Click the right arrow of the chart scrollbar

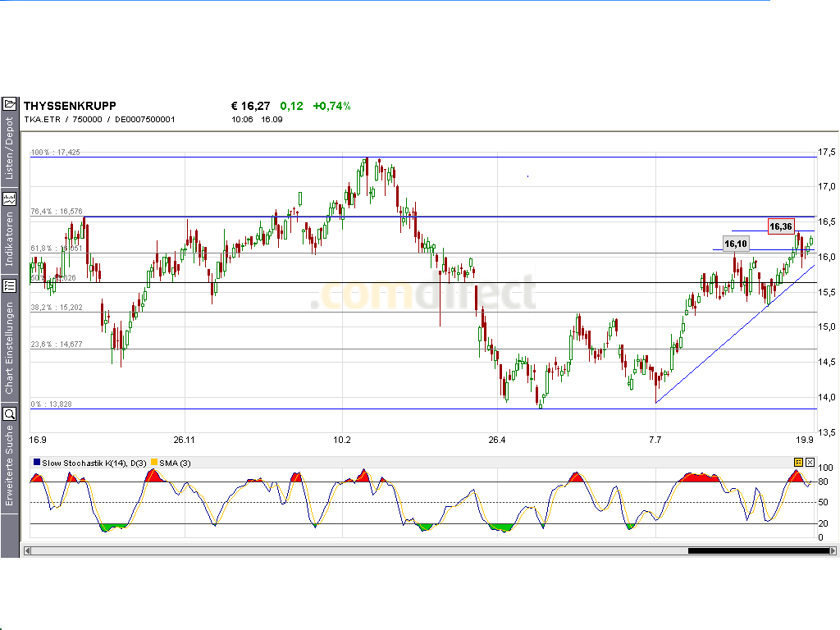[x=833, y=550]
